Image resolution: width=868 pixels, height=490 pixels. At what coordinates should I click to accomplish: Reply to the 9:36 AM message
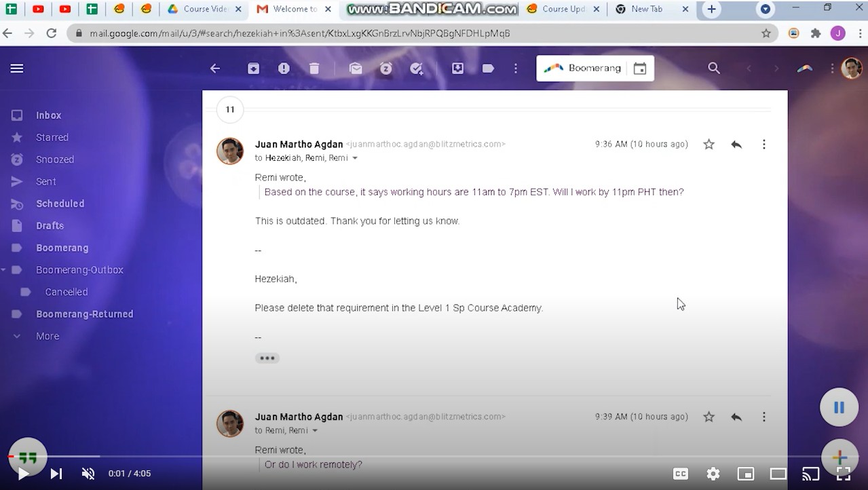(x=736, y=145)
